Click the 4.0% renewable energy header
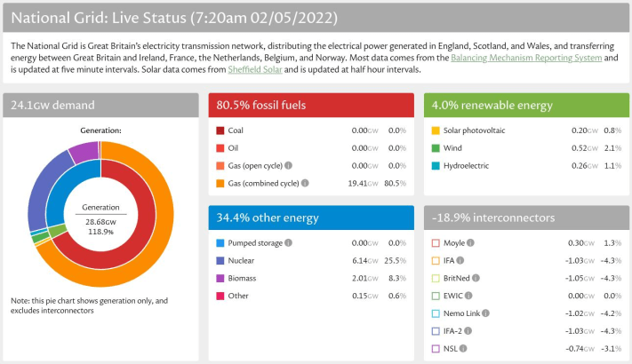 (x=526, y=105)
